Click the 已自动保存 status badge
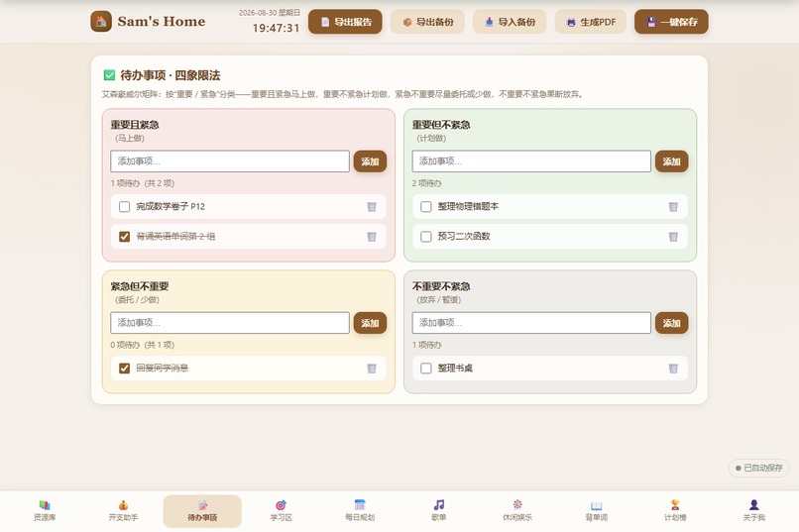 coord(758,468)
